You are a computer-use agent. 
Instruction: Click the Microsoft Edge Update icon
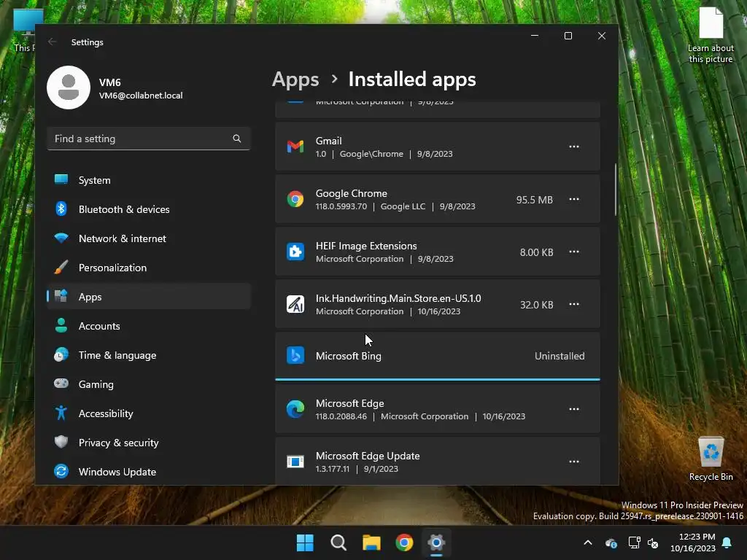295,462
